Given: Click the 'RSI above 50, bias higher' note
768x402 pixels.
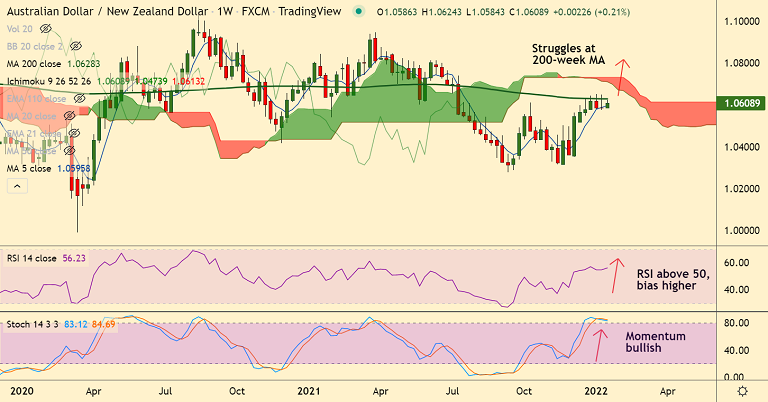Looking at the screenshot, I should (673, 280).
